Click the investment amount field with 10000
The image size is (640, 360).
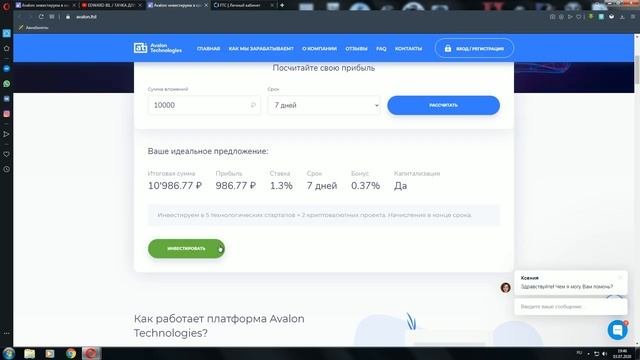[204, 105]
